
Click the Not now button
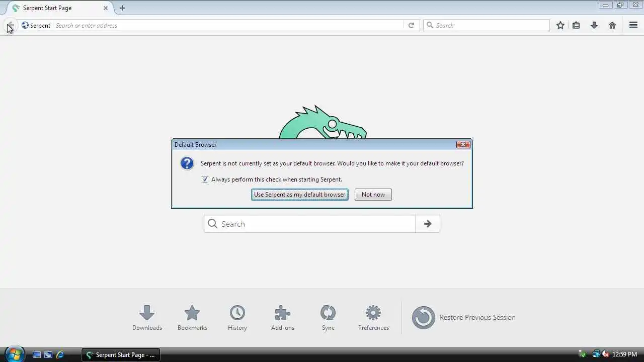pos(373,195)
